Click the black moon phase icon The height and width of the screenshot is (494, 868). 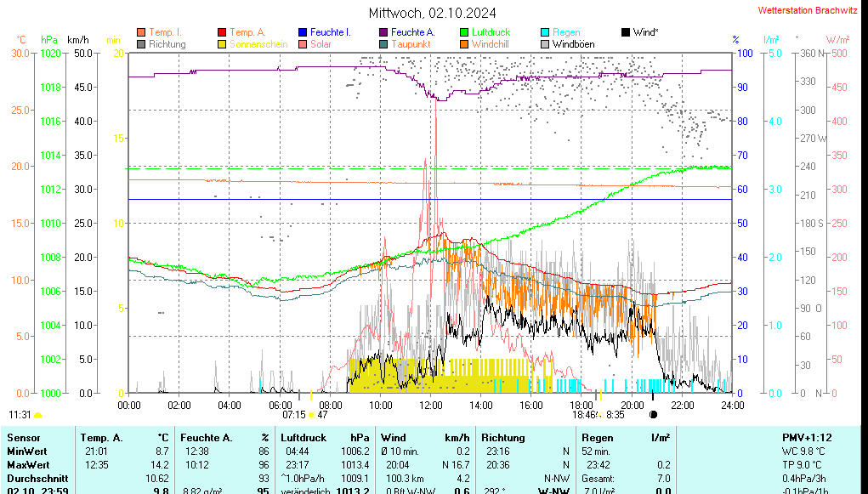[x=653, y=415]
